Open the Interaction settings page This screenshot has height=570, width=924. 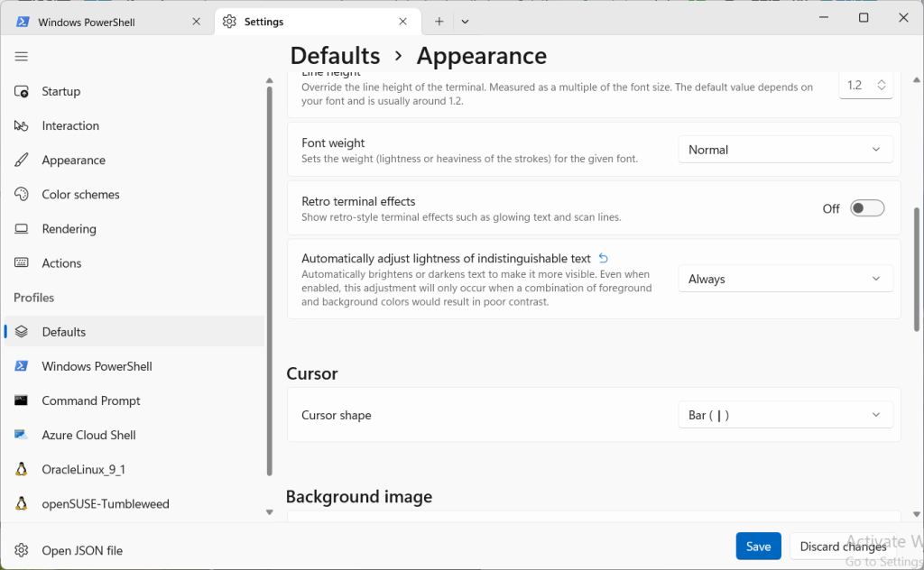coord(69,125)
